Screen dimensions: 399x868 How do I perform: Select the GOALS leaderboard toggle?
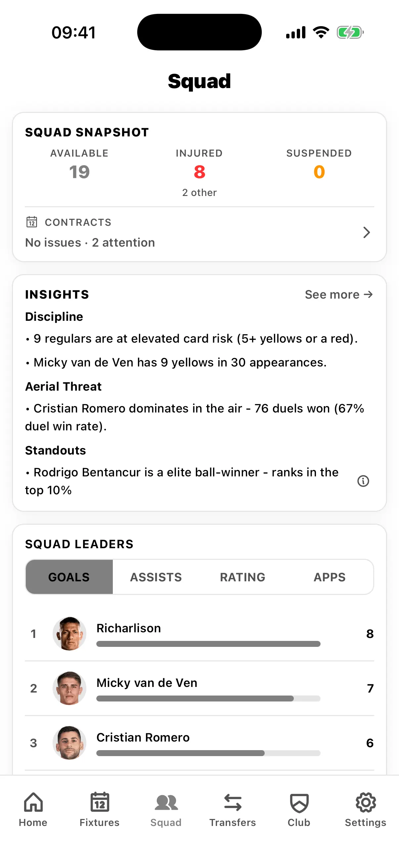click(x=69, y=577)
